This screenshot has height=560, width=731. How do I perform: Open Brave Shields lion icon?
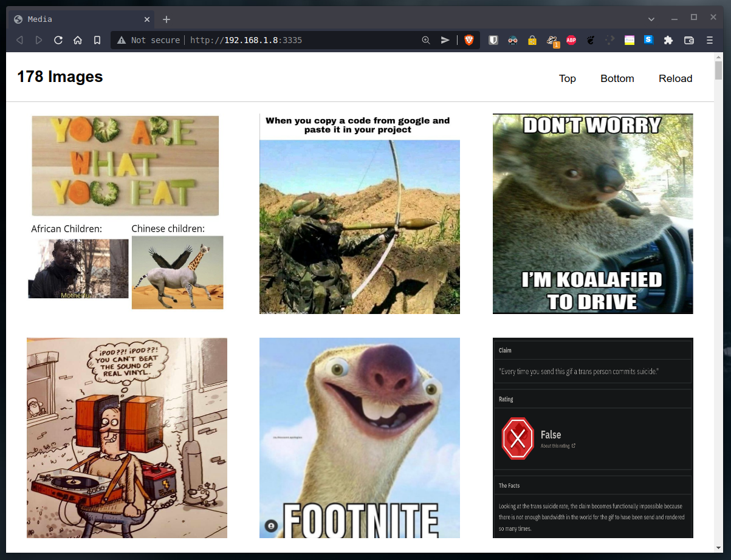(469, 40)
